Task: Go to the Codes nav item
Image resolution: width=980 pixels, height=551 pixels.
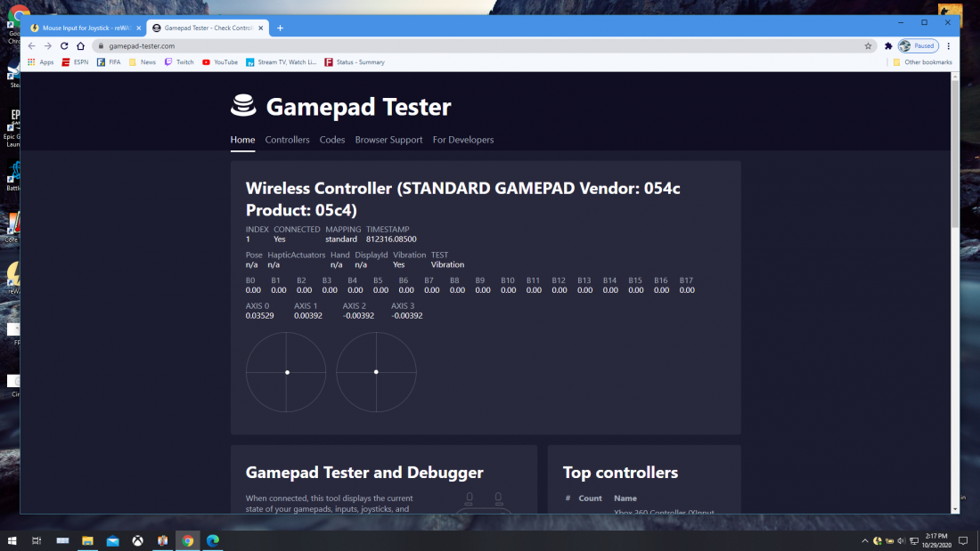Action: 332,140
